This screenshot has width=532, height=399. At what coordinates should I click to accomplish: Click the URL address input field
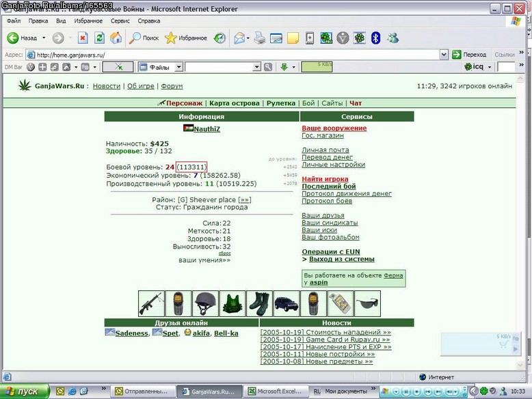(232, 55)
